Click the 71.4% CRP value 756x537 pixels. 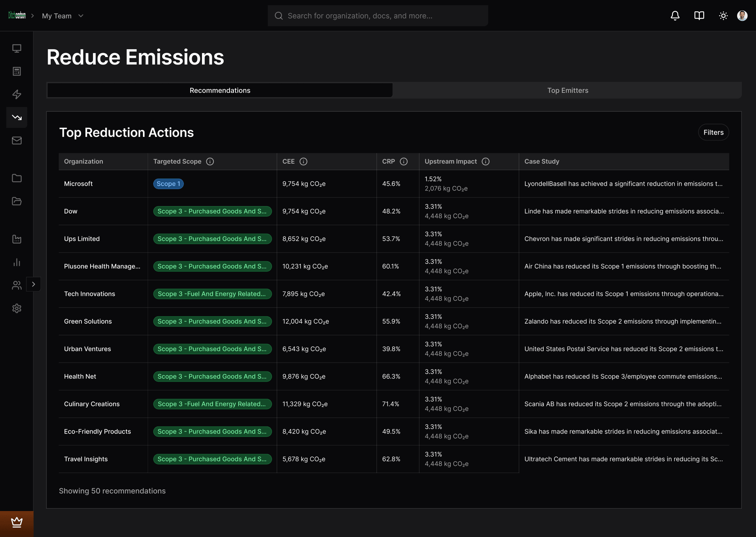(391, 404)
